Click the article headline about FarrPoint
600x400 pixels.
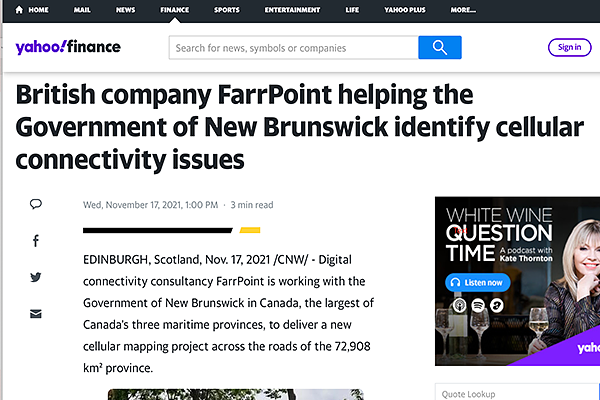click(300, 127)
